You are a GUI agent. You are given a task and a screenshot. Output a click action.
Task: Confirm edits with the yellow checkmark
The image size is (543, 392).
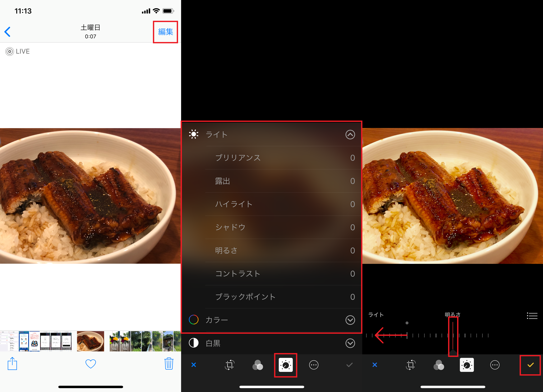pos(530,365)
